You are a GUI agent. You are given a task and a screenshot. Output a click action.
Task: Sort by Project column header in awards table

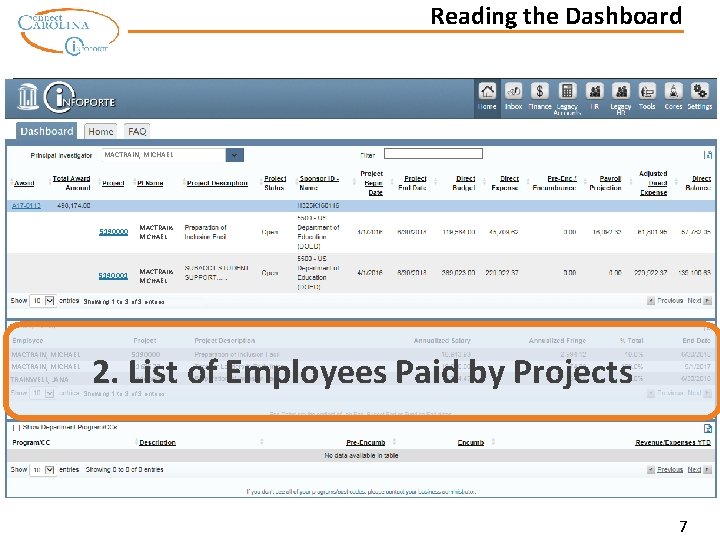113,183
